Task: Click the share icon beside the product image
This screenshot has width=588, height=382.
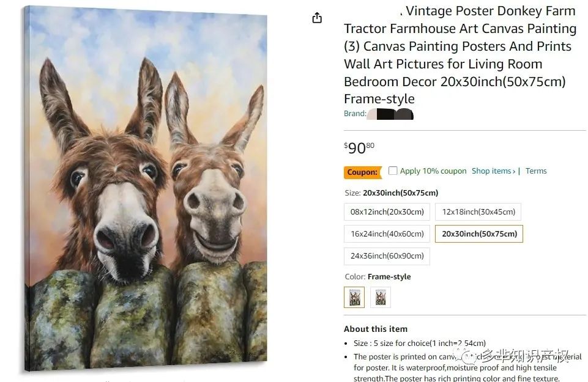Action: tap(317, 18)
